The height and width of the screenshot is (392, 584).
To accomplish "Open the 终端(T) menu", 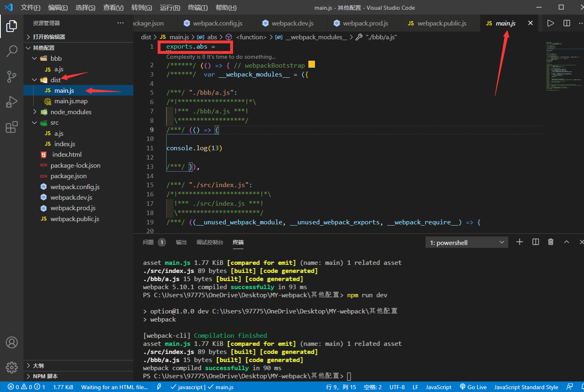I will (198, 8).
